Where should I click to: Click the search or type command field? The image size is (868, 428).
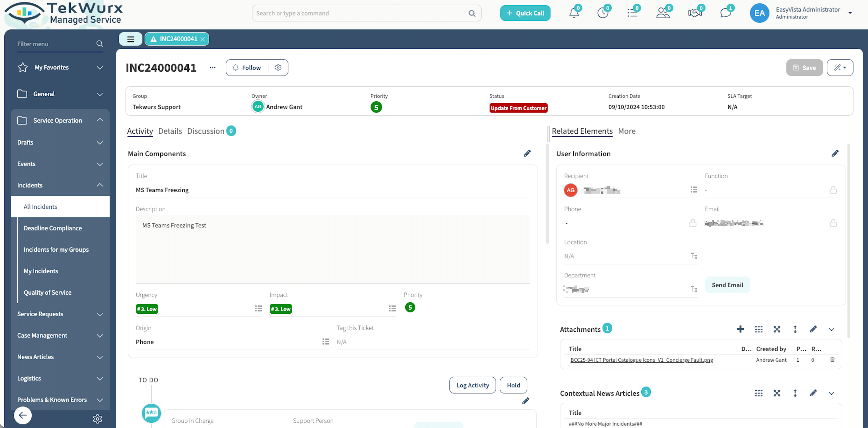coord(361,13)
